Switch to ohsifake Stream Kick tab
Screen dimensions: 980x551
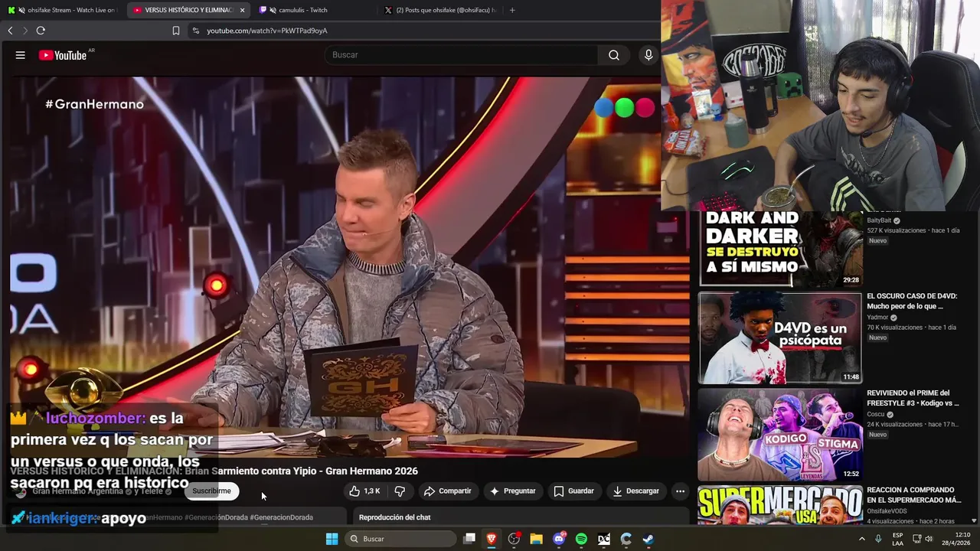point(61,10)
